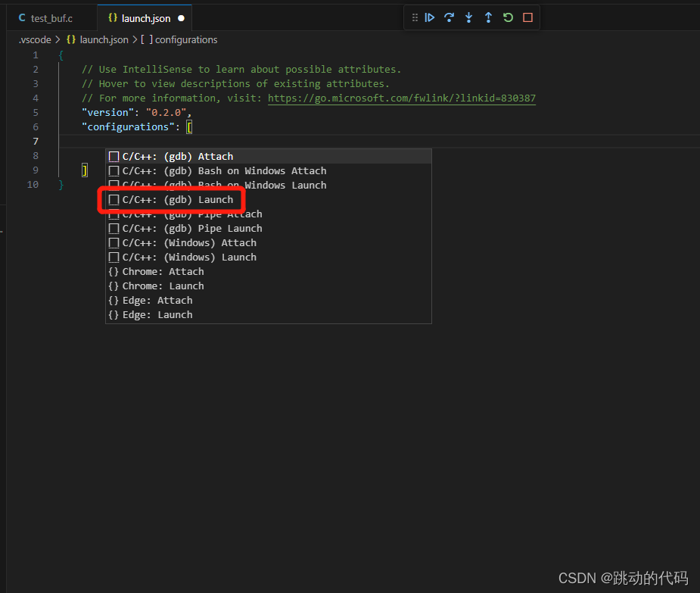Click the "configurations" key on line 6
The image size is (700, 593).
pyautogui.click(x=128, y=127)
